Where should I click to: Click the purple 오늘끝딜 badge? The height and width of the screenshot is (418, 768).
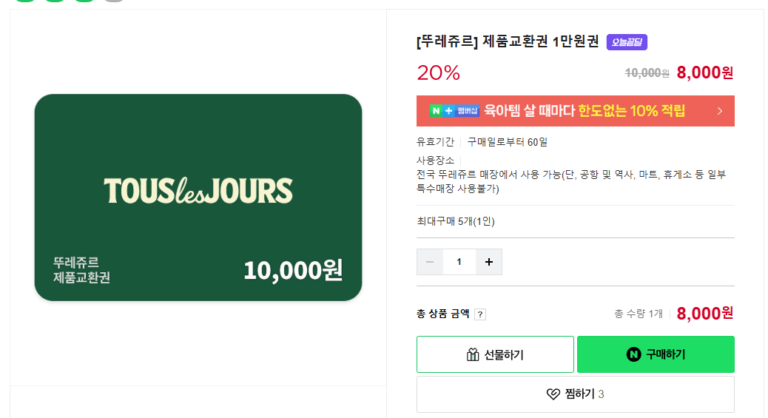627,42
